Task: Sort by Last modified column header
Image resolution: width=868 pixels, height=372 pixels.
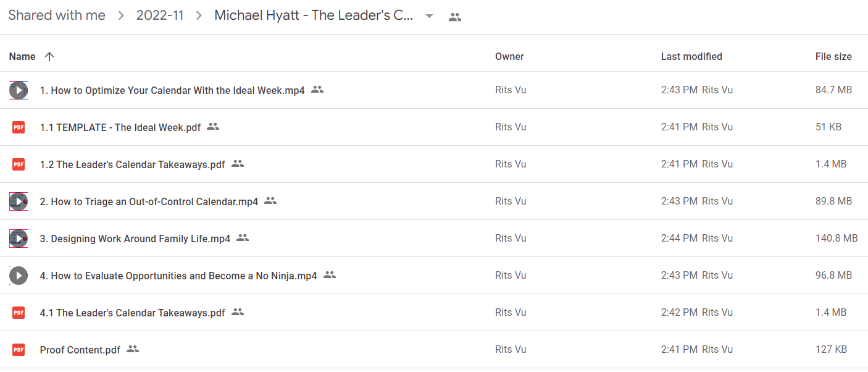Action: [x=691, y=56]
